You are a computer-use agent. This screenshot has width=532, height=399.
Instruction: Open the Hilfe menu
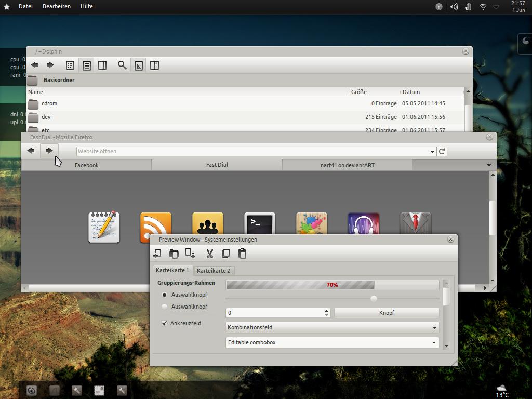click(x=87, y=6)
